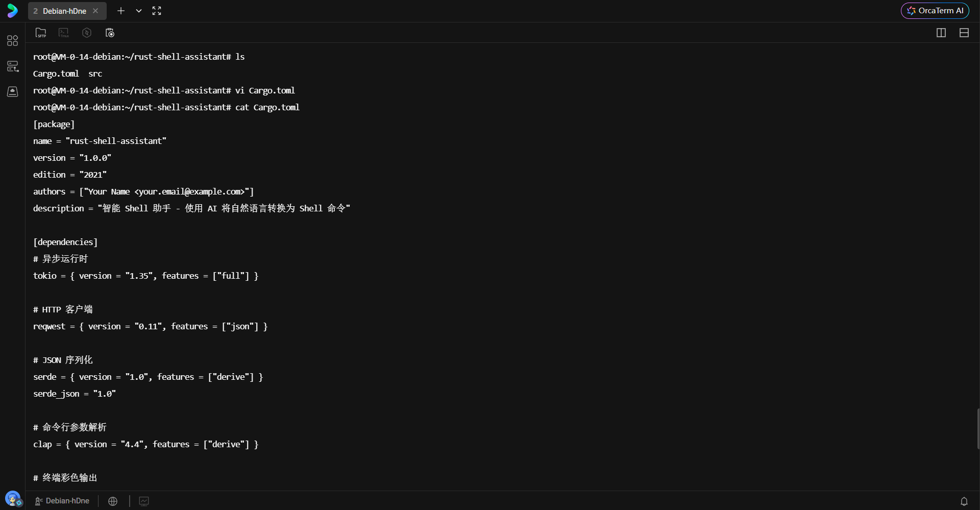The height and width of the screenshot is (510, 980).
Task: Toggle horizontal split pane view
Action: (x=965, y=33)
